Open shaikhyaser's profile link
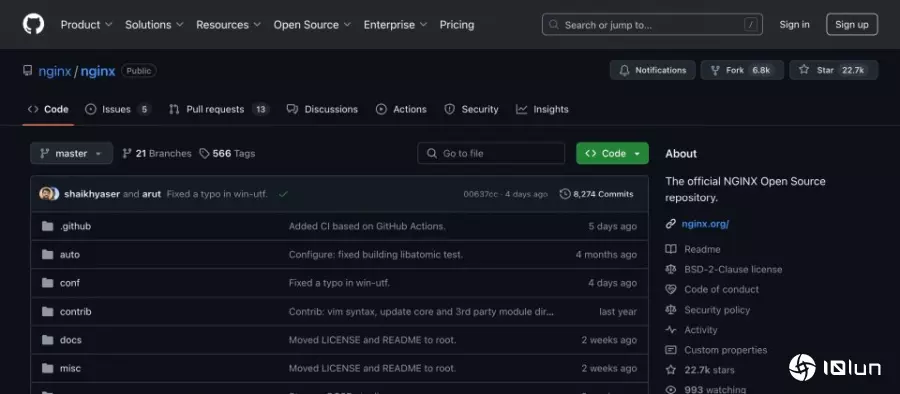 pyautogui.click(x=92, y=194)
